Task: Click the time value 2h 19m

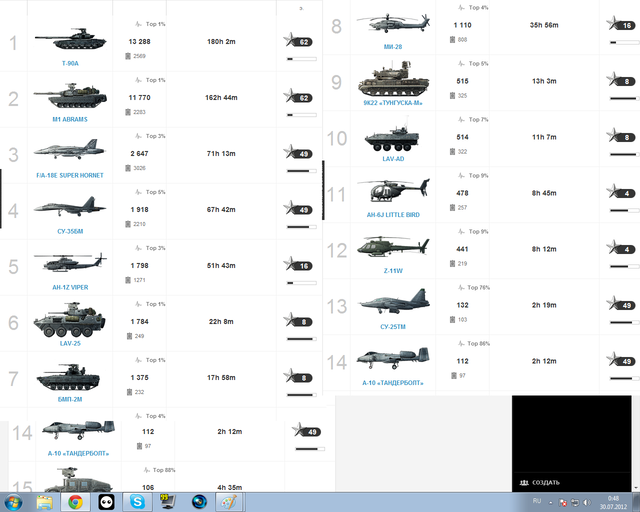Action: (544, 305)
